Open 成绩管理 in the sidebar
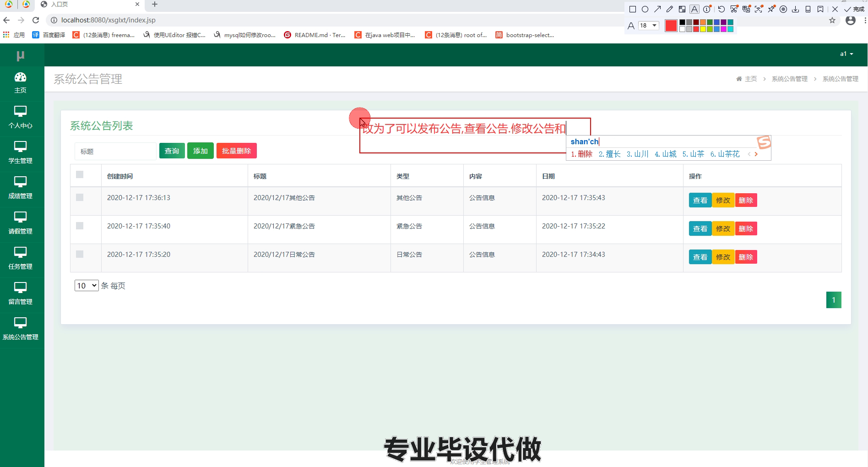 pos(21,188)
